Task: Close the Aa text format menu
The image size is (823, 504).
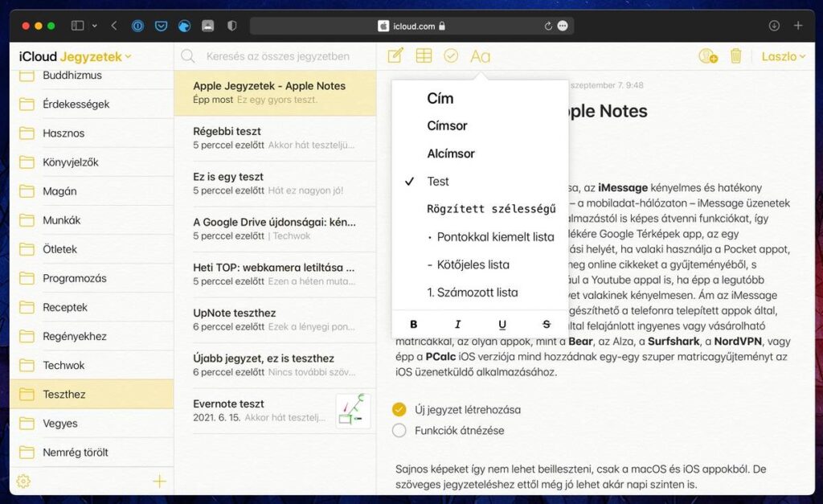Action: [481, 56]
